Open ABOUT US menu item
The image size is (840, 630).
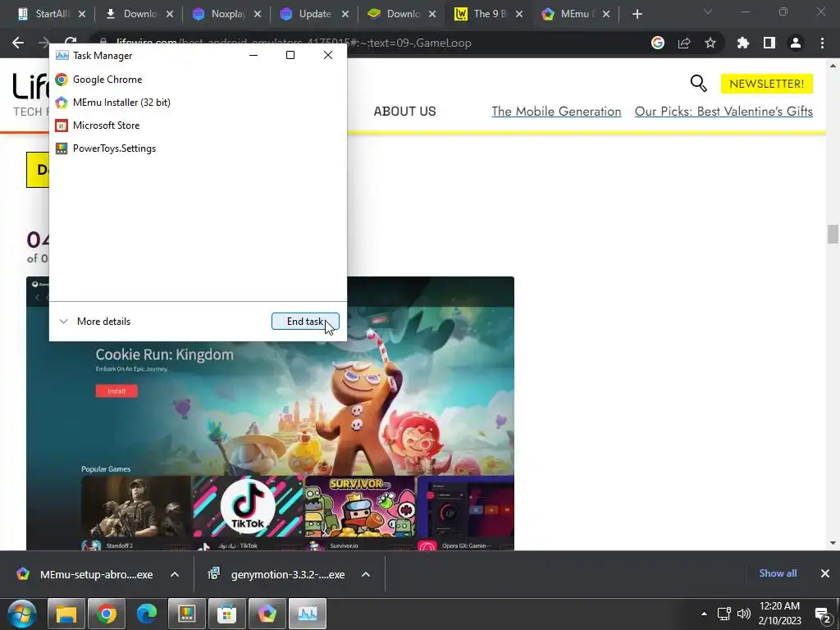[405, 112]
